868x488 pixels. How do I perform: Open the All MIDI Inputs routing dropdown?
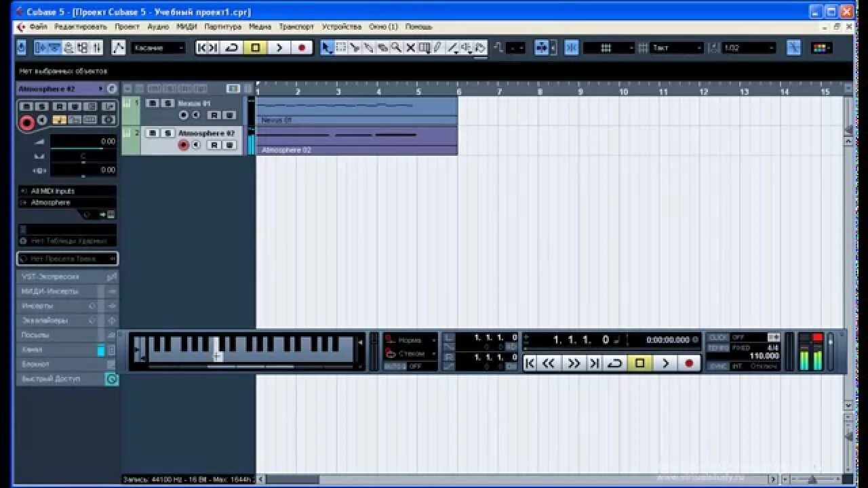click(x=67, y=191)
